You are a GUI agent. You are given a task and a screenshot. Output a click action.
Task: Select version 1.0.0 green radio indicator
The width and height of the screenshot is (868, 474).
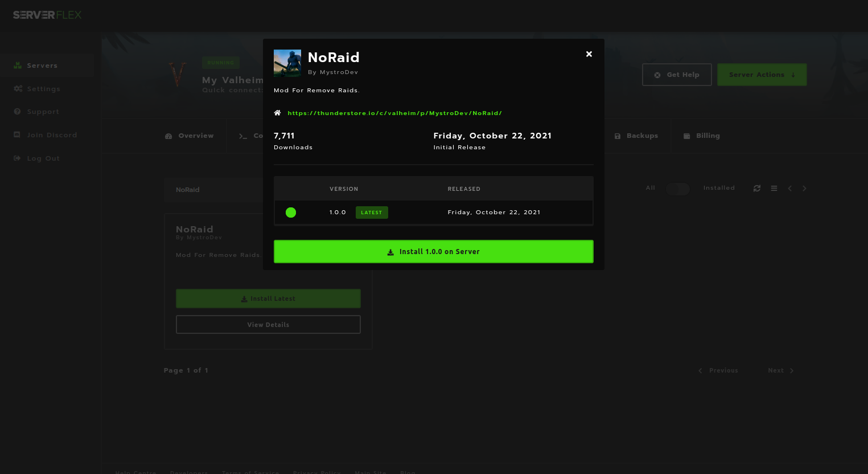[x=291, y=213]
